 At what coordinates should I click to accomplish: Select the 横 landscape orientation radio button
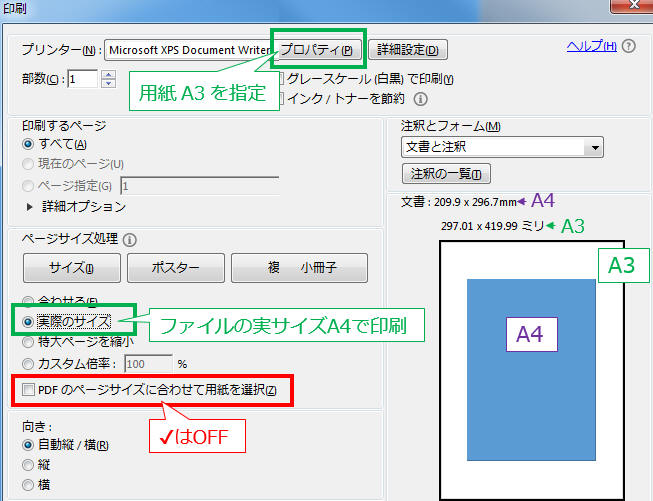[28, 485]
